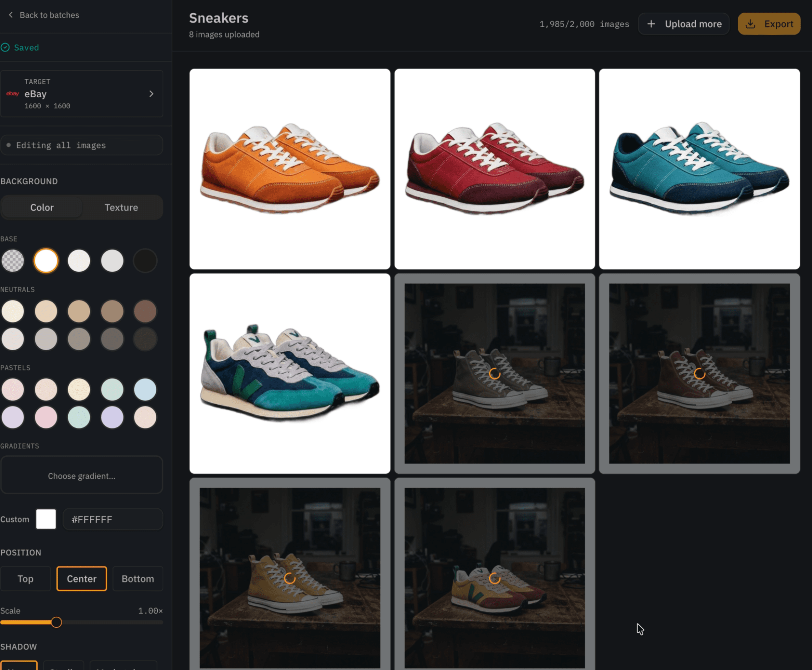Select the orange sneakers thumbnail

pyautogui.click(x=290, y=169)
